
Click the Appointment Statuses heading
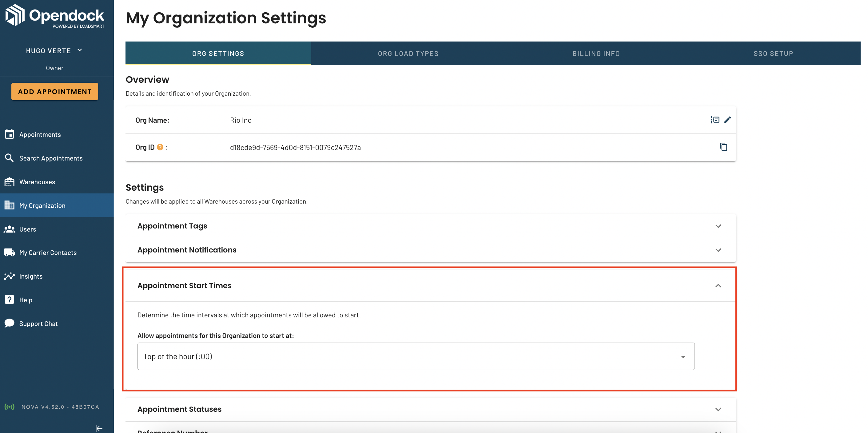tap(179, 409)
